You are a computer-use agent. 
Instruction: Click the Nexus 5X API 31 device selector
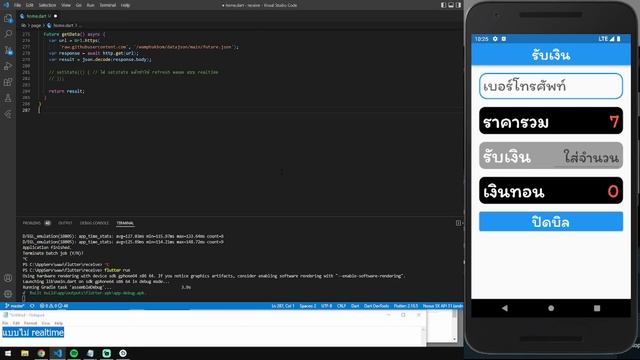click(x=442, y=306)
